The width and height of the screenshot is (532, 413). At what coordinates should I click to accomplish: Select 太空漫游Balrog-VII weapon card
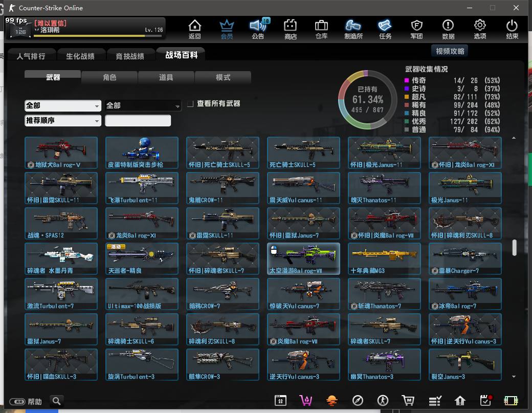click(x=303, y=258)
